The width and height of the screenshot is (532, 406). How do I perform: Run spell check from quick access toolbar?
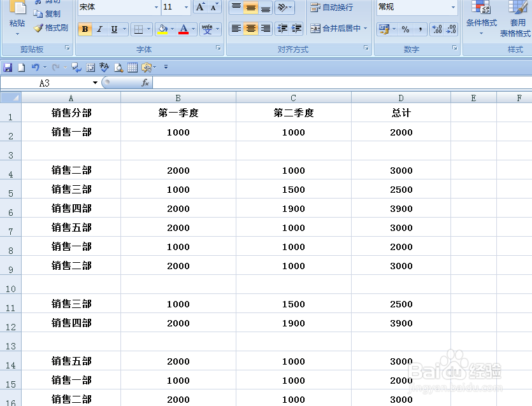point(104,67)
